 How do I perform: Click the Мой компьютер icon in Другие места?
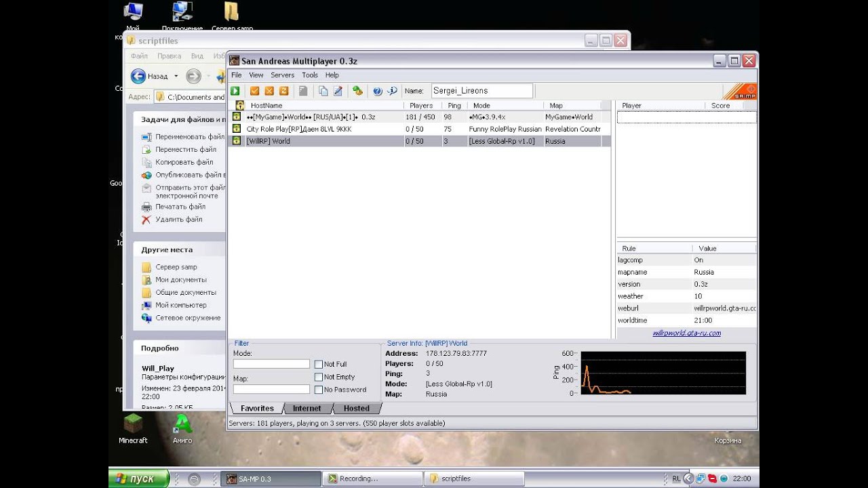click(146, 305)
